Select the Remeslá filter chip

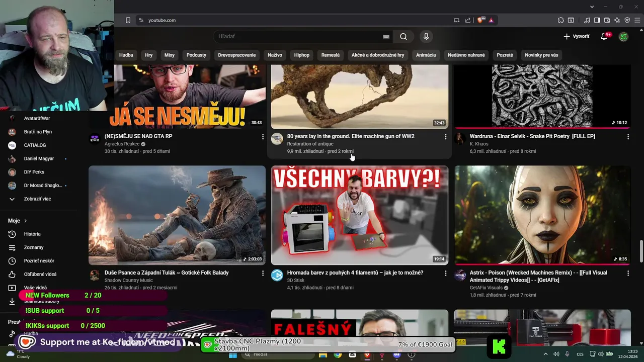(331, 55)
